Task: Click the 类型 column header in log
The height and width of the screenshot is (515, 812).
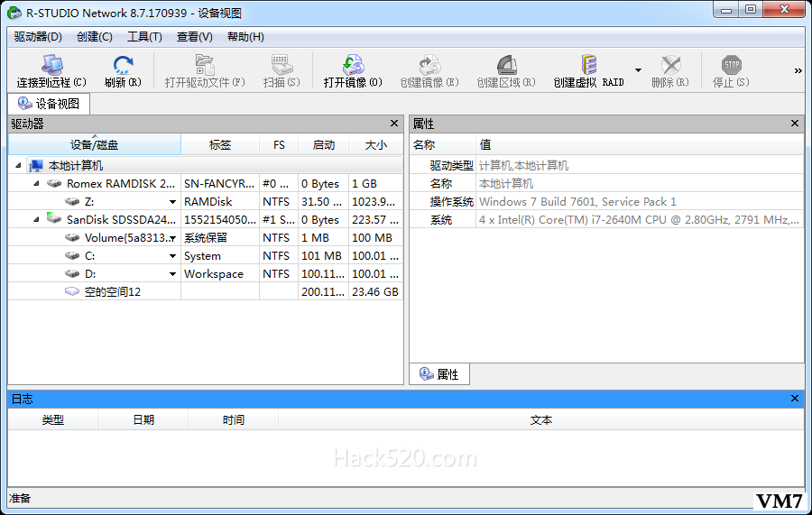Action: 53,419
